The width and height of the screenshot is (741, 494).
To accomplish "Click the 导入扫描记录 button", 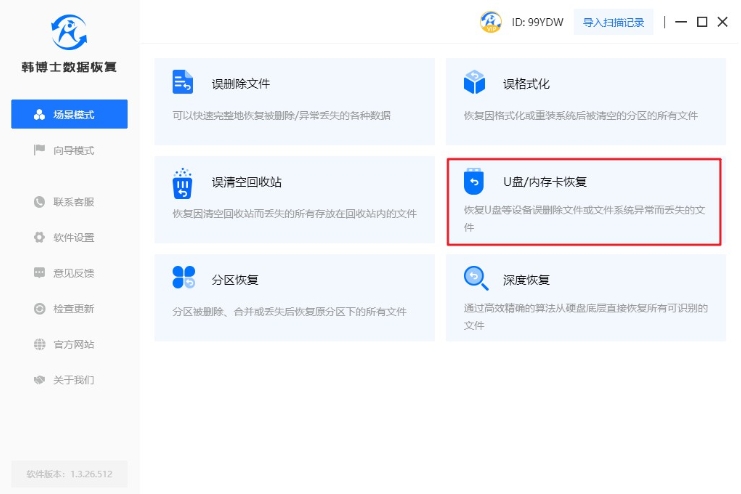I will (x=614, y=22).
